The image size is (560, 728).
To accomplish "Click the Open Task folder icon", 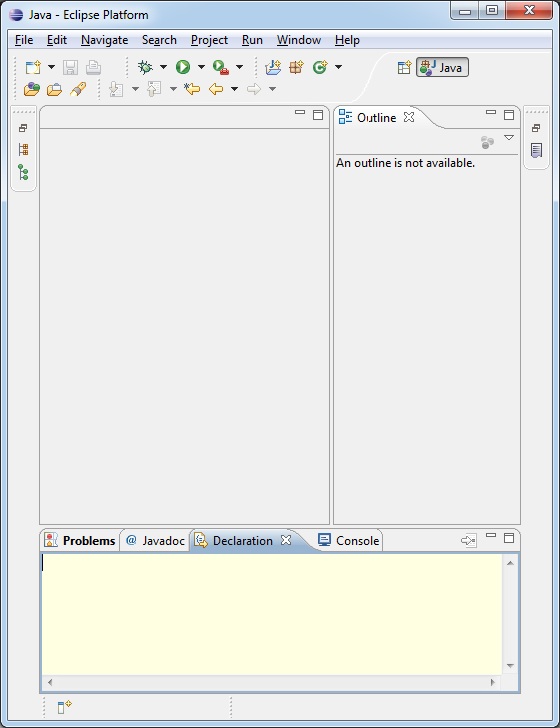I will (x=54, y=89).
